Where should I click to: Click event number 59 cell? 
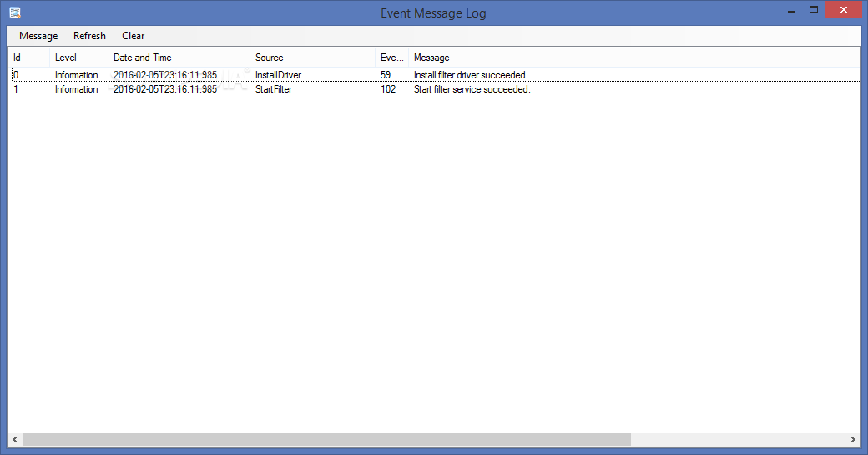386,75
